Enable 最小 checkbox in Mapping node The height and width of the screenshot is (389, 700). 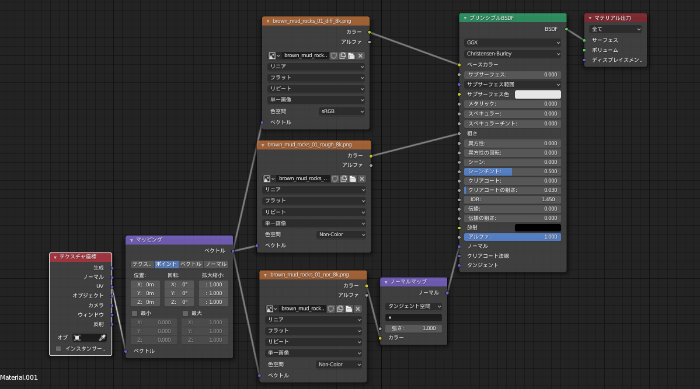click(134, 314)
